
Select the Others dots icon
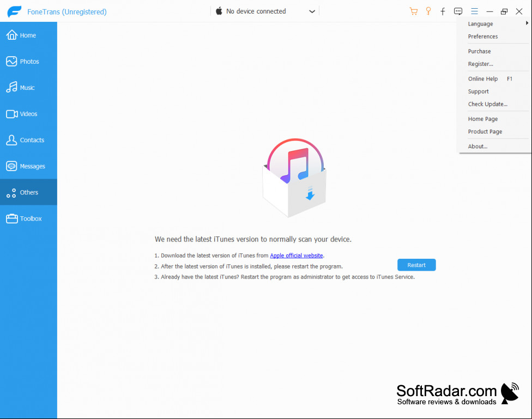11,193
